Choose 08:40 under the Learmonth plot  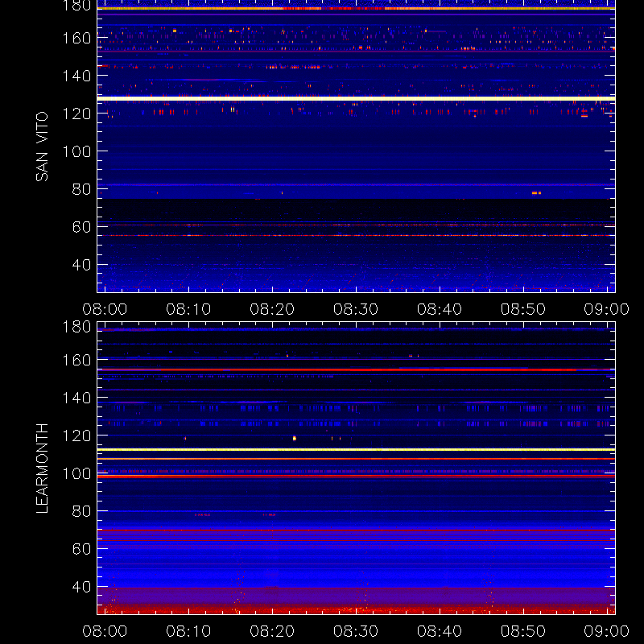(440, 631)
